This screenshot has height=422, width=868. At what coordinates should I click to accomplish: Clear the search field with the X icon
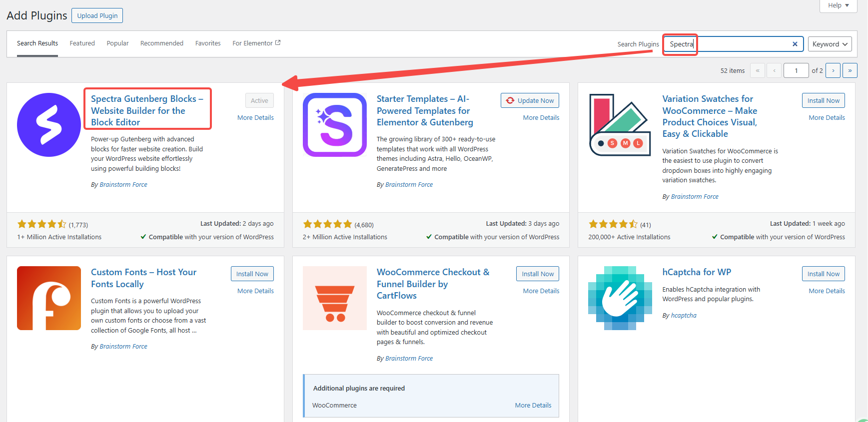click(x=795, y=44)
